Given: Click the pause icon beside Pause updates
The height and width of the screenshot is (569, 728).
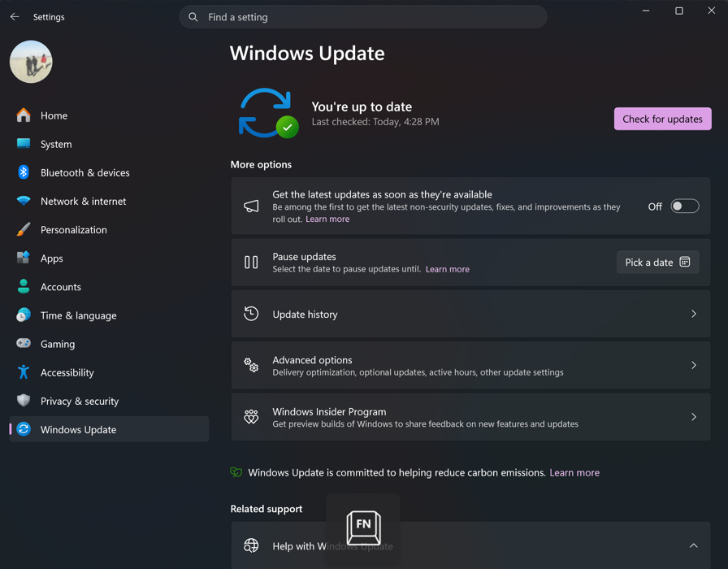Looking at the screenshot, I should click(x=251, y=263).
